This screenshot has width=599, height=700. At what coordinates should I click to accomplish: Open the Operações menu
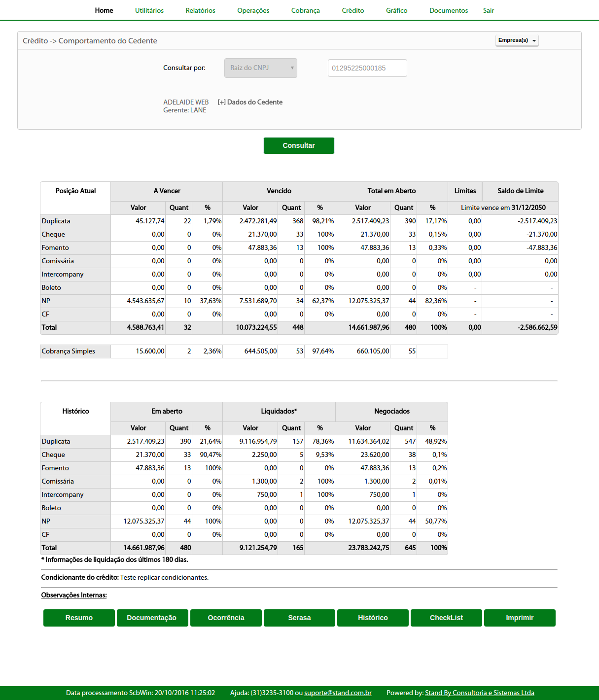click(x=253, y=10)
